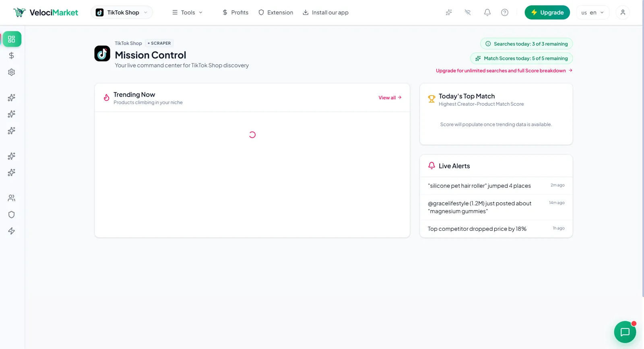Click the SCRAPER tag label
The height and width of the screenshot is (349, 644).
pos(159,43)
